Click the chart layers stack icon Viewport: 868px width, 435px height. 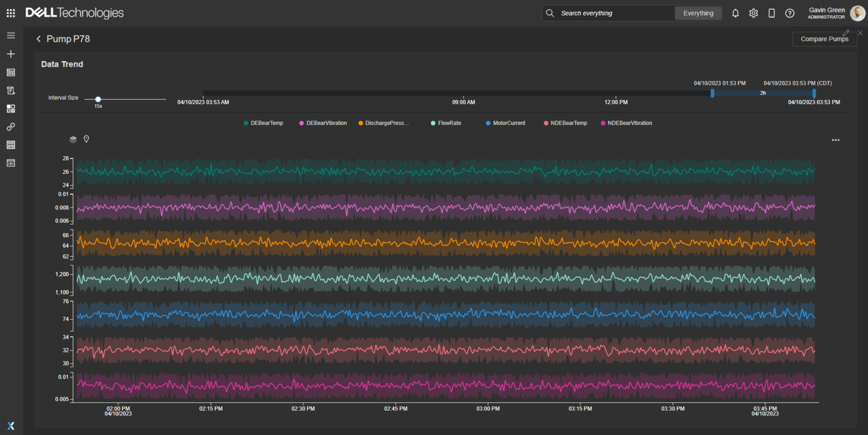coord(73,139)
